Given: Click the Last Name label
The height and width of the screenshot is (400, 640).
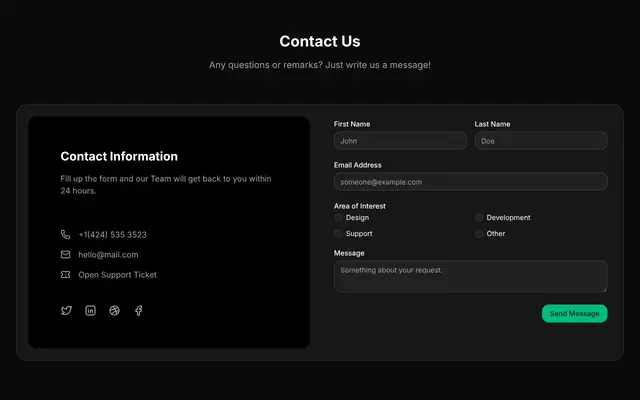Looking at the screenshot, I should click(492, 124).
